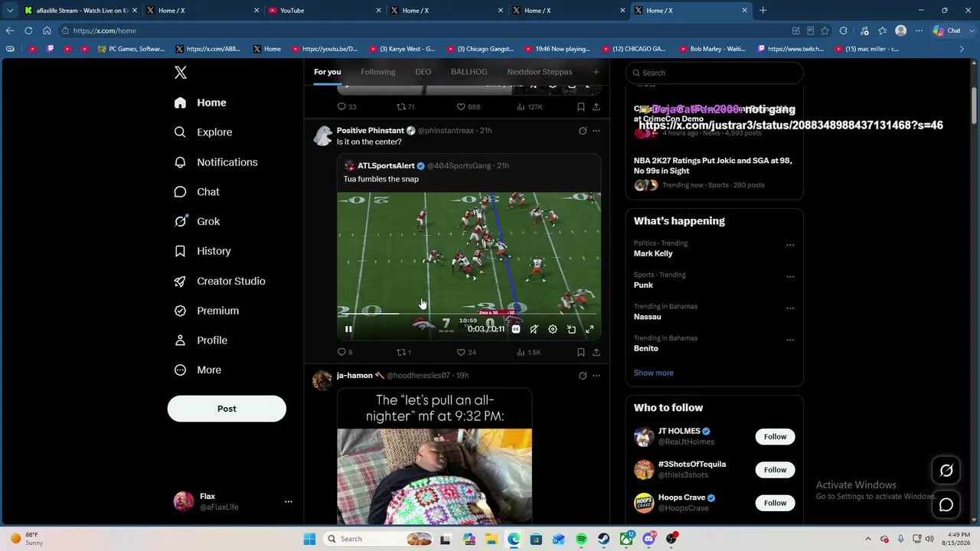Switch to the DEO tab
The image size is (980, 551).
click(423, 72)
